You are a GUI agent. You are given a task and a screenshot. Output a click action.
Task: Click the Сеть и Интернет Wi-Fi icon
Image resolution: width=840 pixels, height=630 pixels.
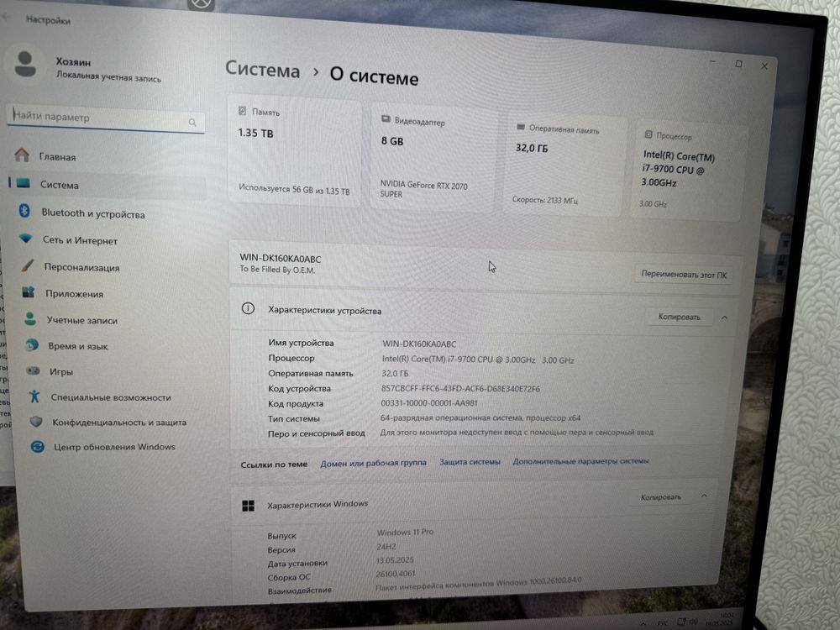(26, 239)
